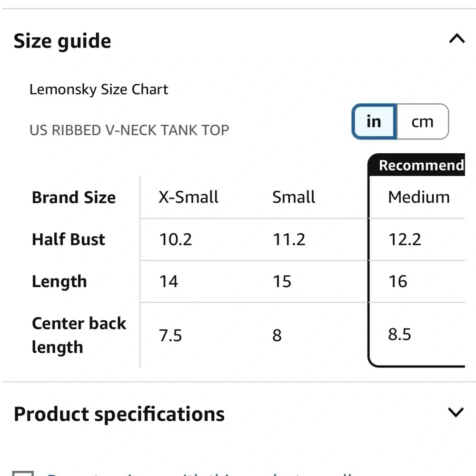Select the Medium size column header
The height and width of the screenshot is (476, 476).
419,197
